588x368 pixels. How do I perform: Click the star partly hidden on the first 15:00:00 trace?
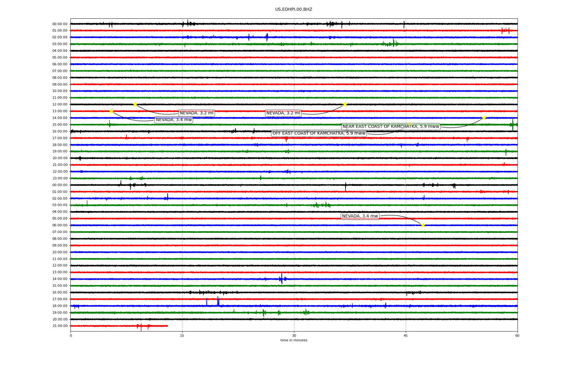coord(410,124)
